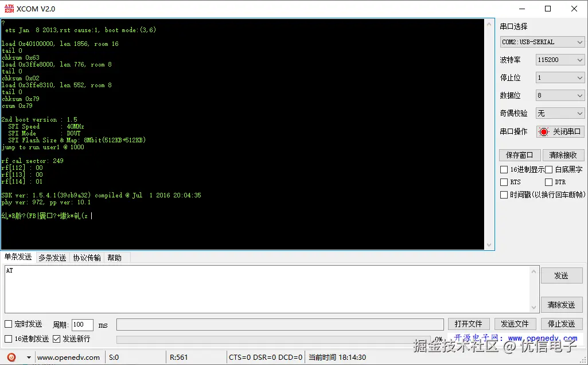Open the data bits dropdown showing 8
588x365 pixels.
pos(560,95)
